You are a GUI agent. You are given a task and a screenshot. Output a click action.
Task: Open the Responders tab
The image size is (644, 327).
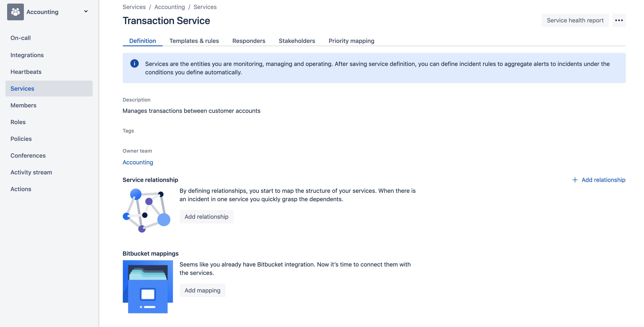click(249, 41)
